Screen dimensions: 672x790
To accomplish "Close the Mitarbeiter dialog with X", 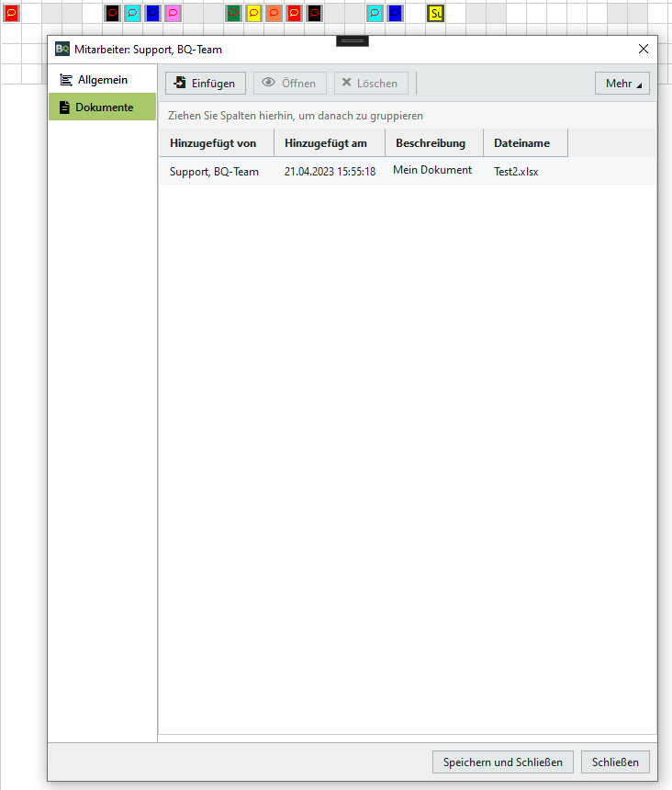I will (643, 50).
